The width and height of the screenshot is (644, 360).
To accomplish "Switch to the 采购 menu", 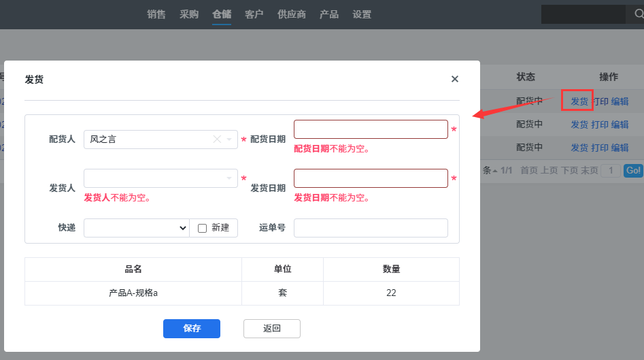I will [x=189, y=14].
